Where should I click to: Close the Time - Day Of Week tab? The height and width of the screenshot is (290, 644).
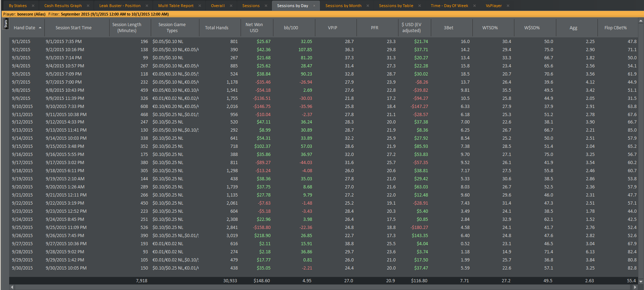coord(475,6)
